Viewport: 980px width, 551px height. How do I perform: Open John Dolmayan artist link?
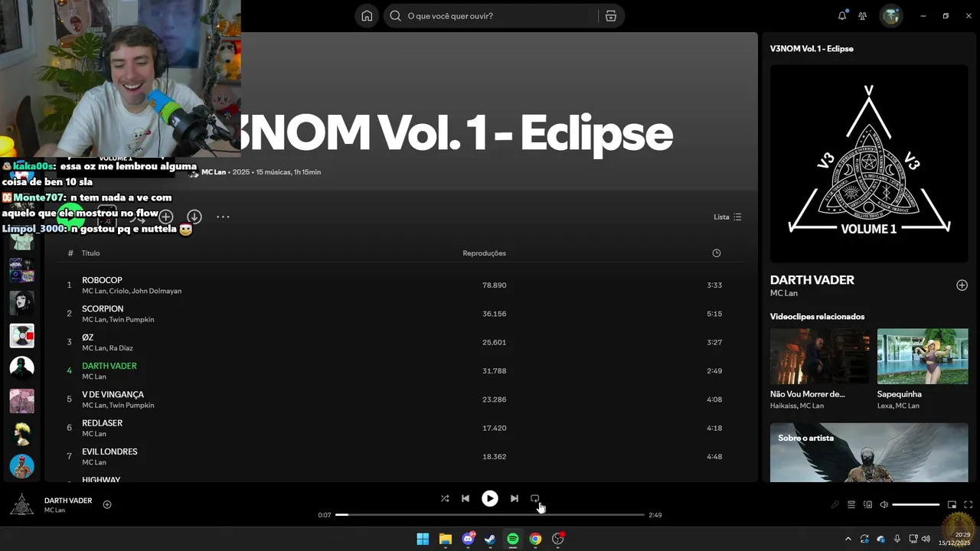(x=156, y=291)
